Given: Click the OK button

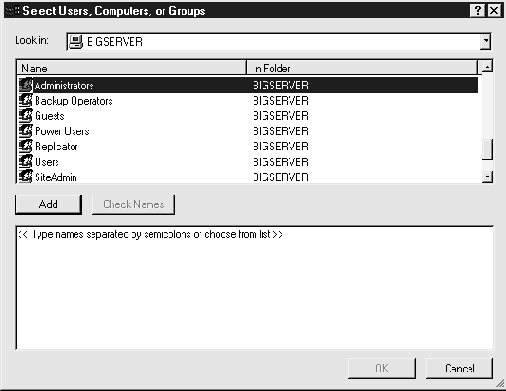Looking at the screenshot, I should pyautogui.click(x=382, y=368).
